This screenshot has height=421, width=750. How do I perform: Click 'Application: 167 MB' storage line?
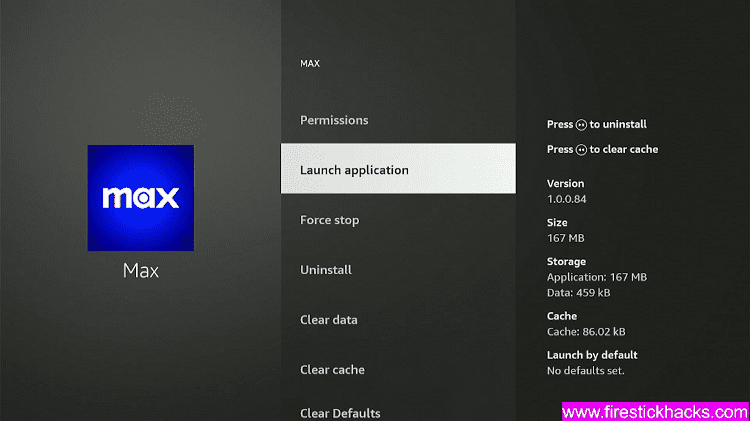[596, 277]
